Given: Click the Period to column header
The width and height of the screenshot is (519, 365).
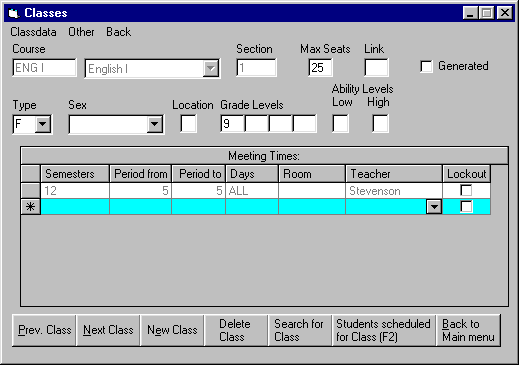Looking at the screenshot, I should pos(199,174).
